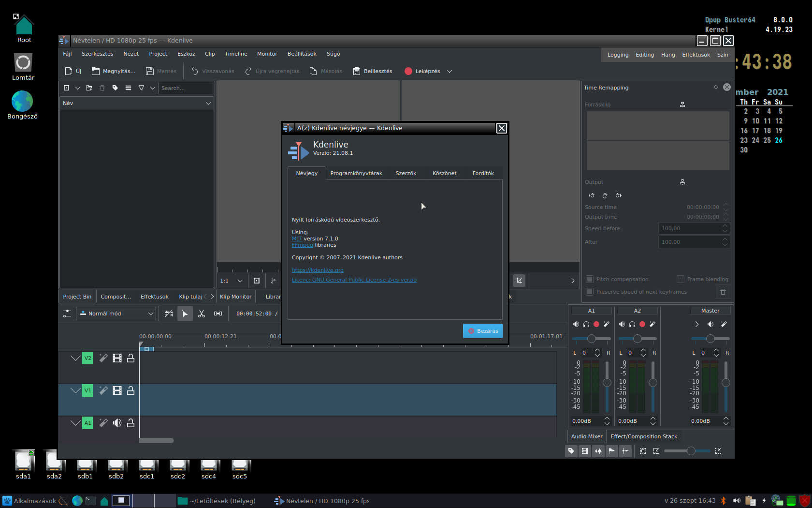Arm recording on A2 mixer channel

(x=642, y=324)
